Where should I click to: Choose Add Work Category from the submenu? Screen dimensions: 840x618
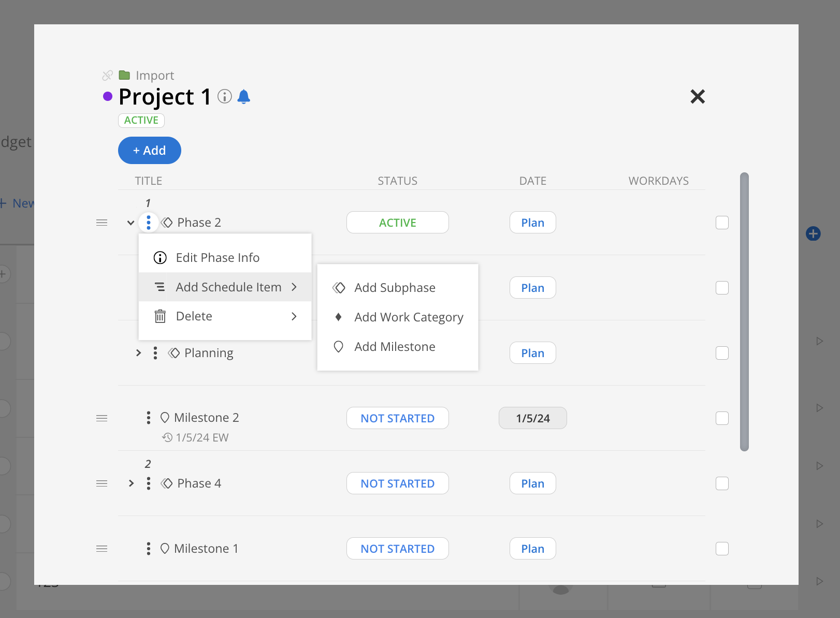(x=408, y=317)
